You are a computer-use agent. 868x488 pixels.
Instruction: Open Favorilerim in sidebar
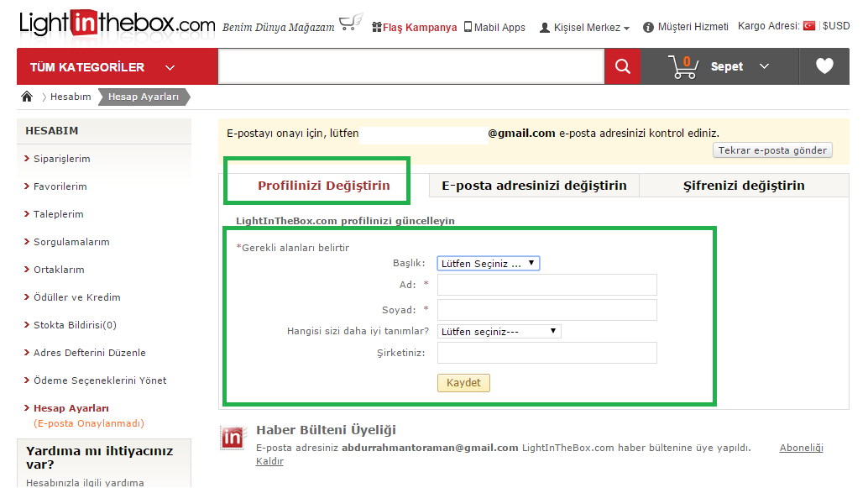coord(60,186)
